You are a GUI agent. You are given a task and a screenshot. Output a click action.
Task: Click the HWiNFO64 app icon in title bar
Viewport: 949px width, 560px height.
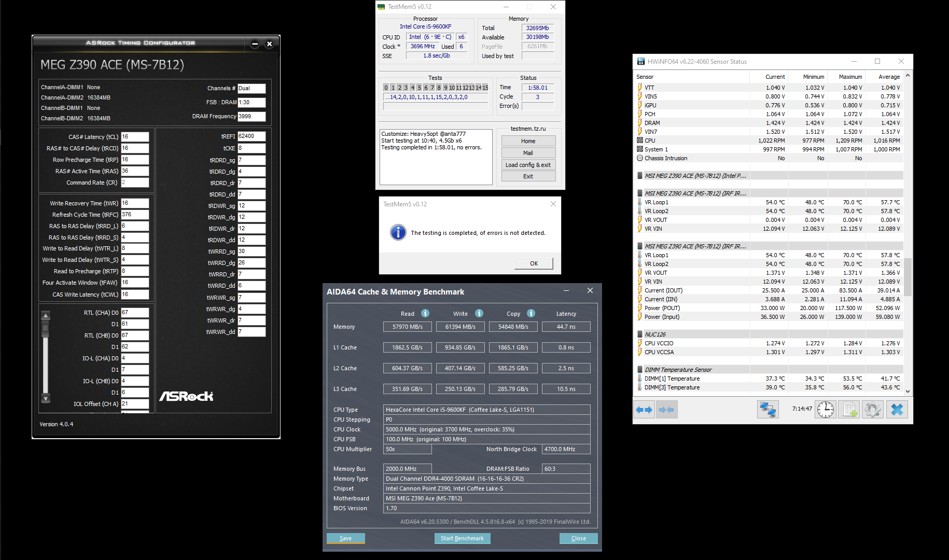pos(641,61)
